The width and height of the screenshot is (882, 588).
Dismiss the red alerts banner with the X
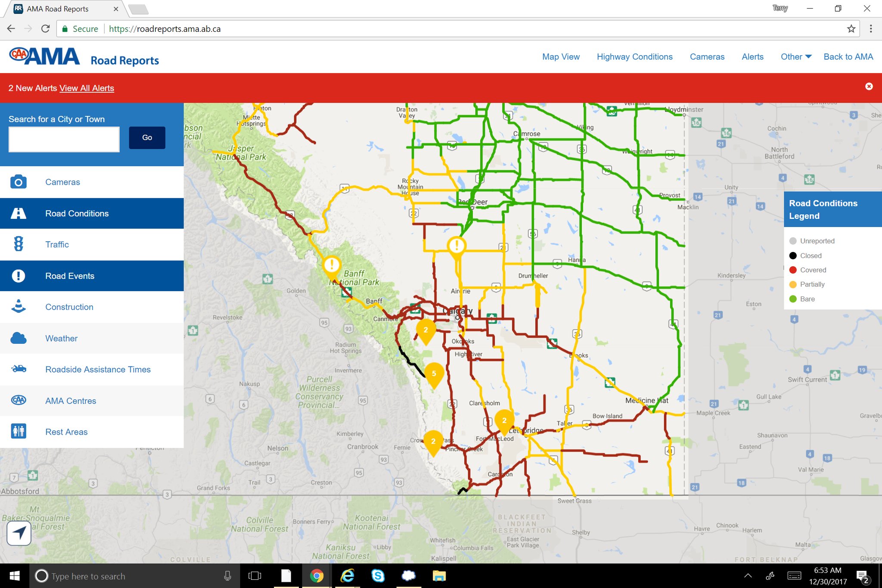pyautogui.click(x=869, y=87)
